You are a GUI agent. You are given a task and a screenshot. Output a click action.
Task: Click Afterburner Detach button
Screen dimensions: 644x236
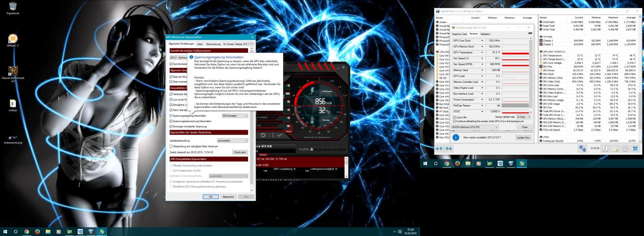tap(263, 155)
